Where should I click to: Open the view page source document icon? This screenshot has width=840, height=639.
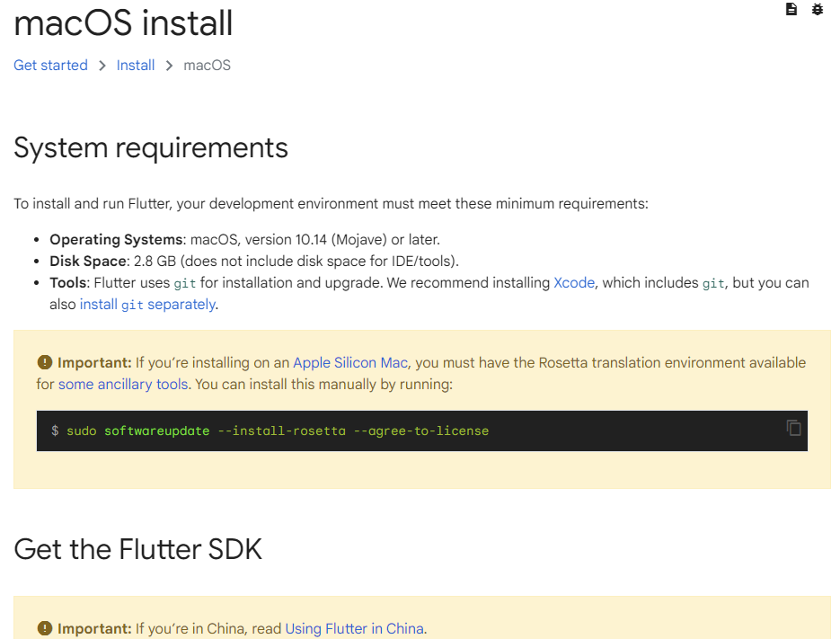pyautogui.click(x=791, y=9)
